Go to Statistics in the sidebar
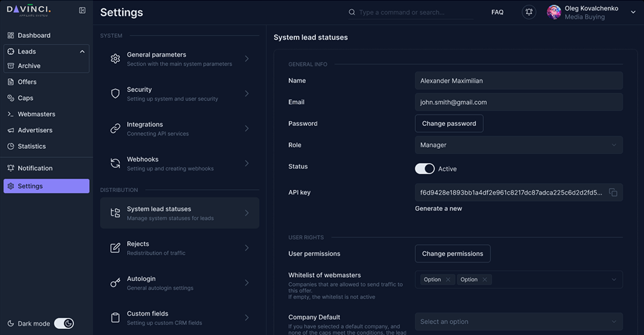The width and height of the screenshot is (644, 335). (x=32, y=146)
